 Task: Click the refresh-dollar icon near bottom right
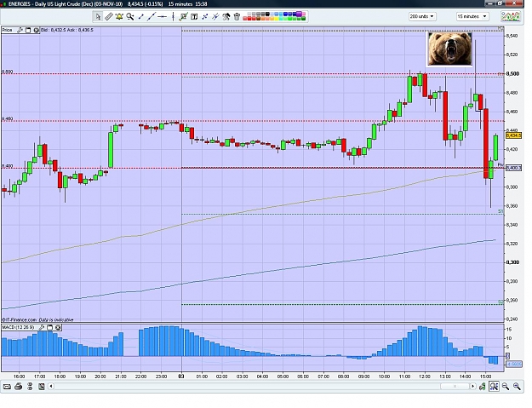pyautogui.click(x=482, y=386)
